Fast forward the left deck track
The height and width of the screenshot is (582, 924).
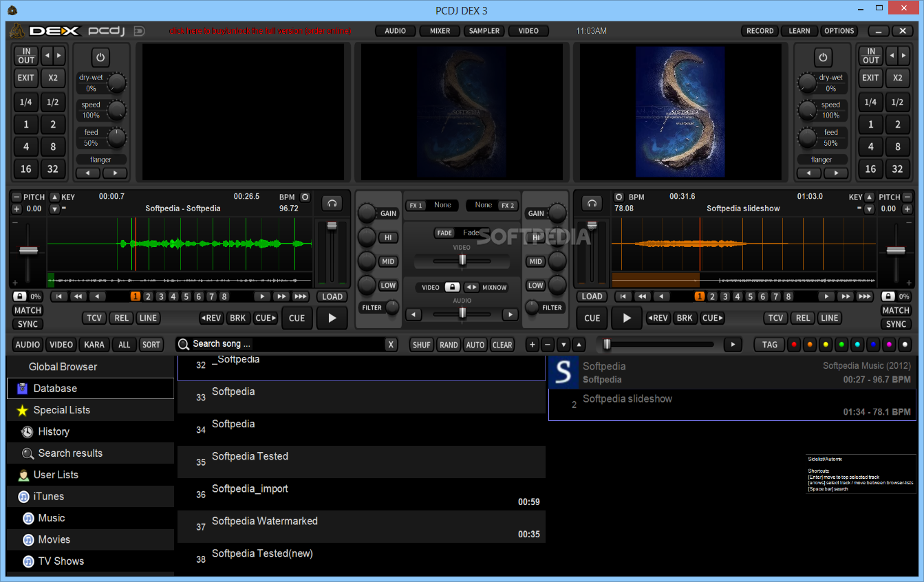281,297
